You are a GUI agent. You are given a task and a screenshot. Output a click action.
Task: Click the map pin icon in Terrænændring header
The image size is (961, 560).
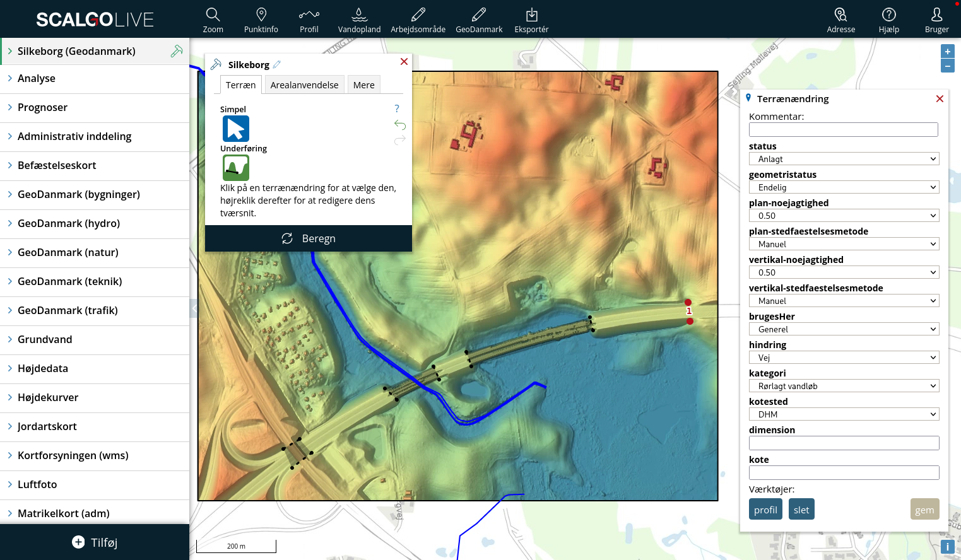click(x=748, y=98)
